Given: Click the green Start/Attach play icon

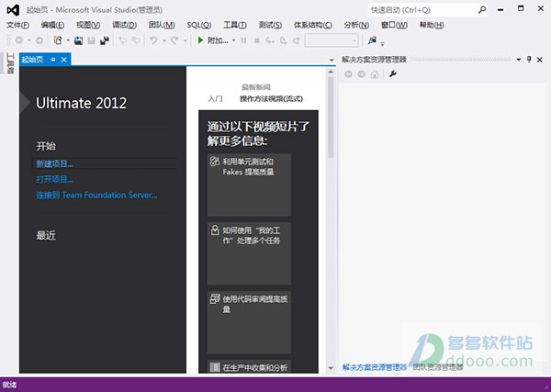Looking at the screenshot, I should [x=200, y=40].
